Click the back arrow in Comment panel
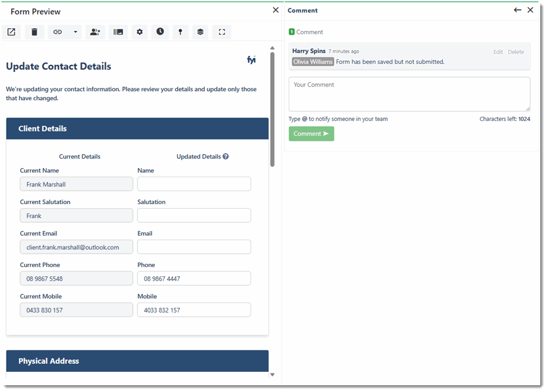 (517, 10)
